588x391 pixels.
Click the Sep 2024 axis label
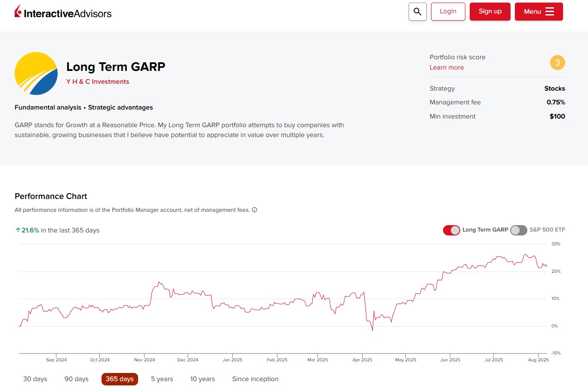pyautogui.click(x=56, y=360)
